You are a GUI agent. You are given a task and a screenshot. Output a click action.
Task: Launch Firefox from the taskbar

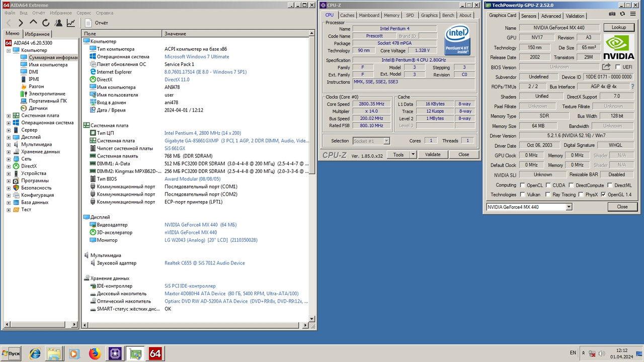(x=95, y=354)
